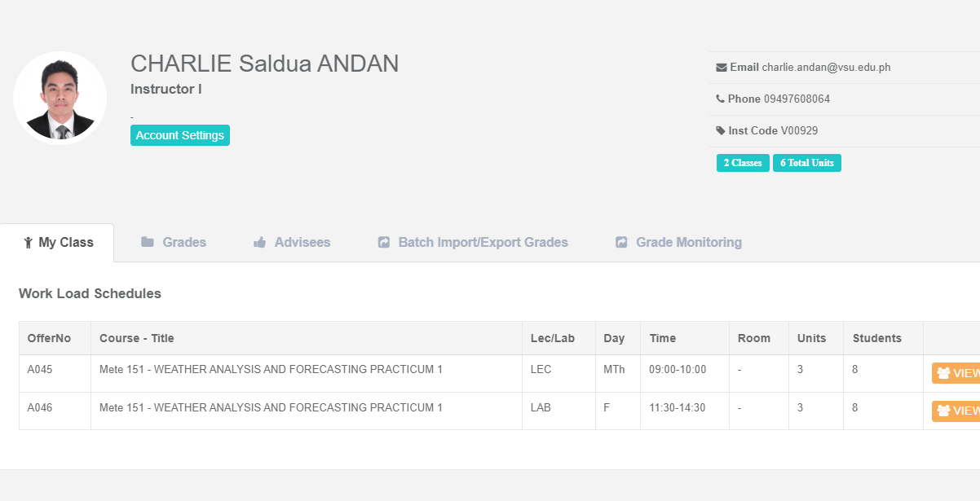Click the person icon on My Class tab
This screenshot has height=501, width=980.
[28, 243]
